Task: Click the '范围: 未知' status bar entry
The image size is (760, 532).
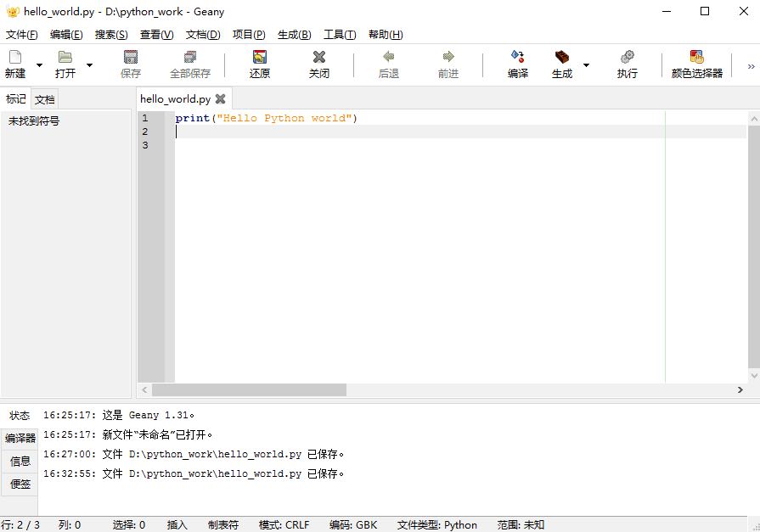Action: pos(521,525)
